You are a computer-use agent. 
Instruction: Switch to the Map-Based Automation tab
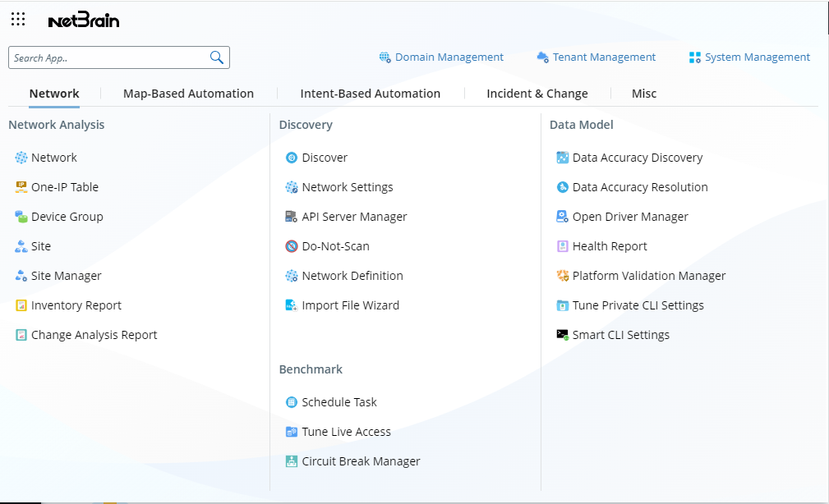(188, 94)
